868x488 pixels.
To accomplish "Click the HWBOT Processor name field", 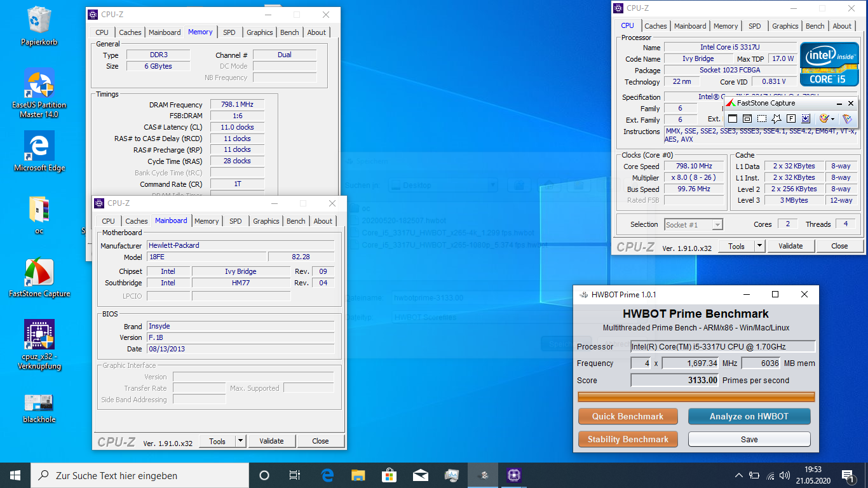I will pyautogui.click(x=722, y=346).
